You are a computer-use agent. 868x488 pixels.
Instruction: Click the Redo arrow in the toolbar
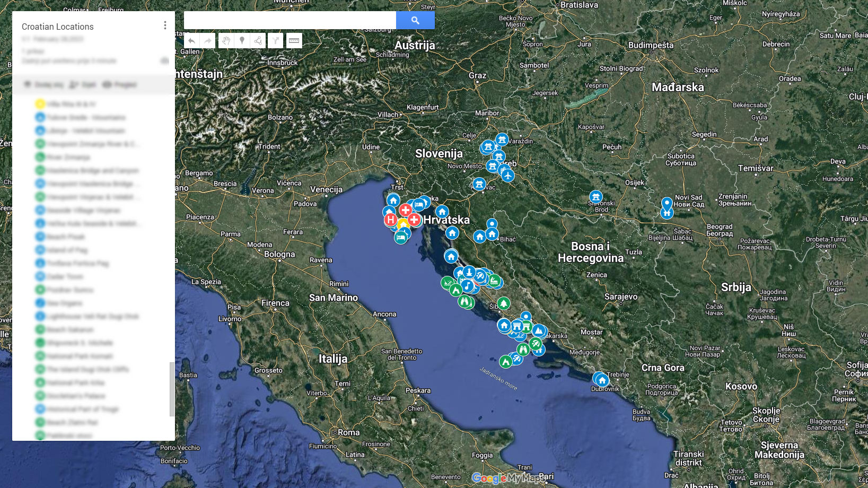208,41
